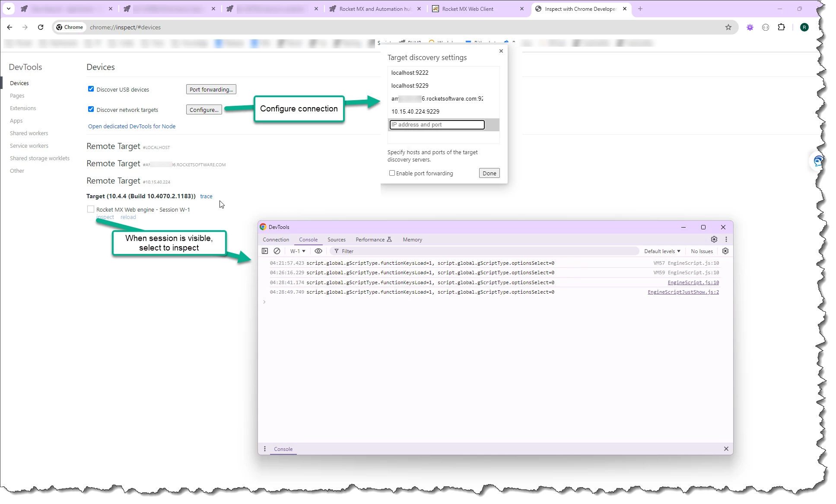This screenshot has width=836, height=504.
Task: Uncheck Discover USB devices
Action: [91, 89]
